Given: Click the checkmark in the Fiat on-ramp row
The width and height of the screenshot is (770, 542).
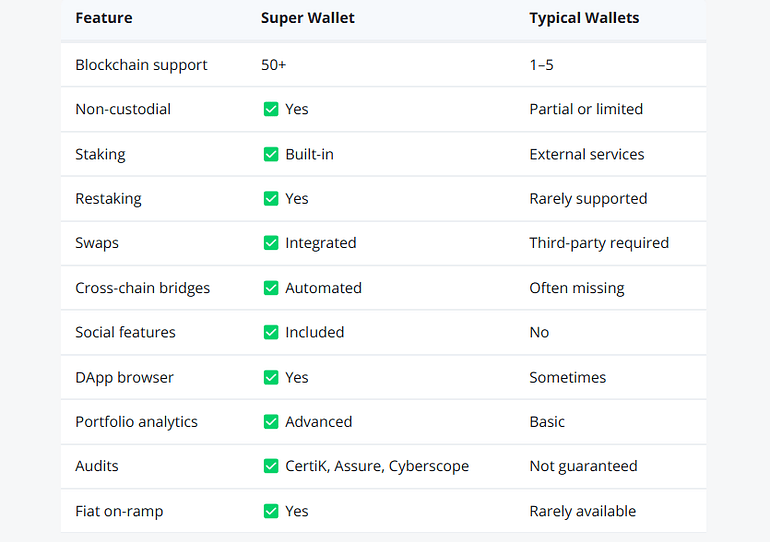Looking at the screenshot, I should click(270, 511).
